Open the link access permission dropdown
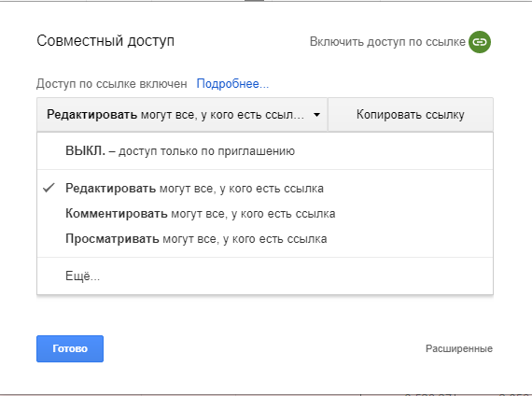Screen dimensions: 532x396 pyautogui.click(x=182, y=115)
